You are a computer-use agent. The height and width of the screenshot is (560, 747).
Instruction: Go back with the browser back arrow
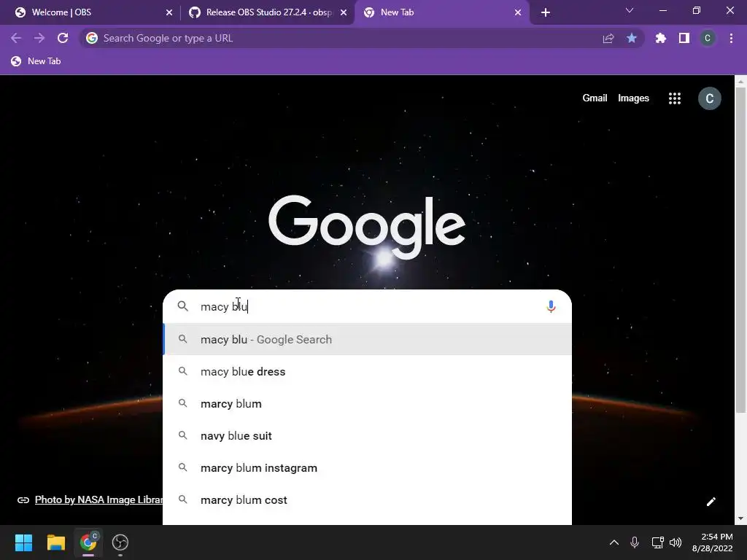[16, 38]
